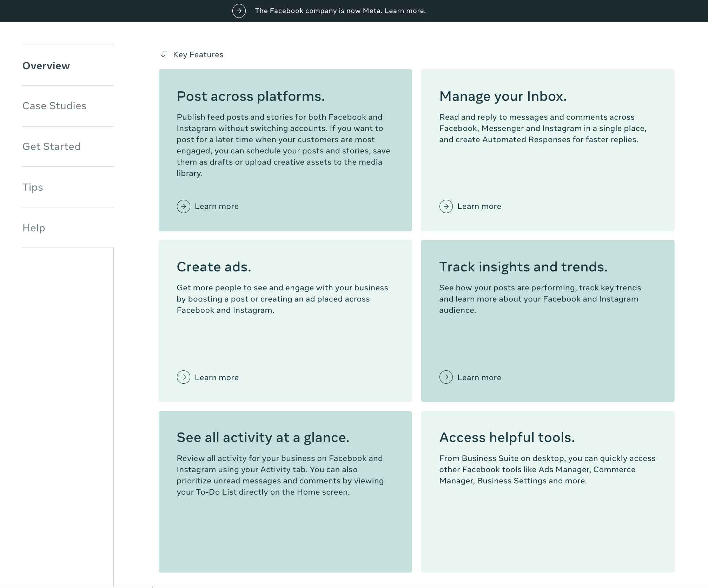This screenshot has width=708, height=588.
Task: Open the Overview sidebar section
Action: [46, 66]
